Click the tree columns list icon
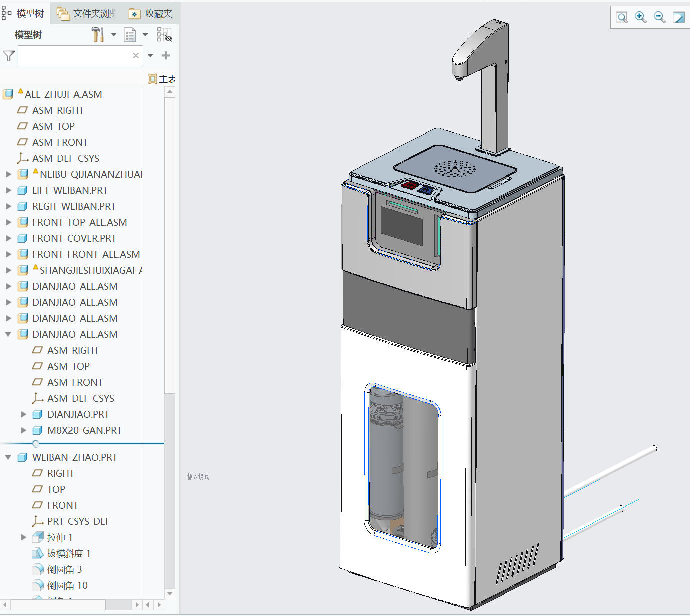This screenshot has height=616, width=690. (x=130, y=35)
